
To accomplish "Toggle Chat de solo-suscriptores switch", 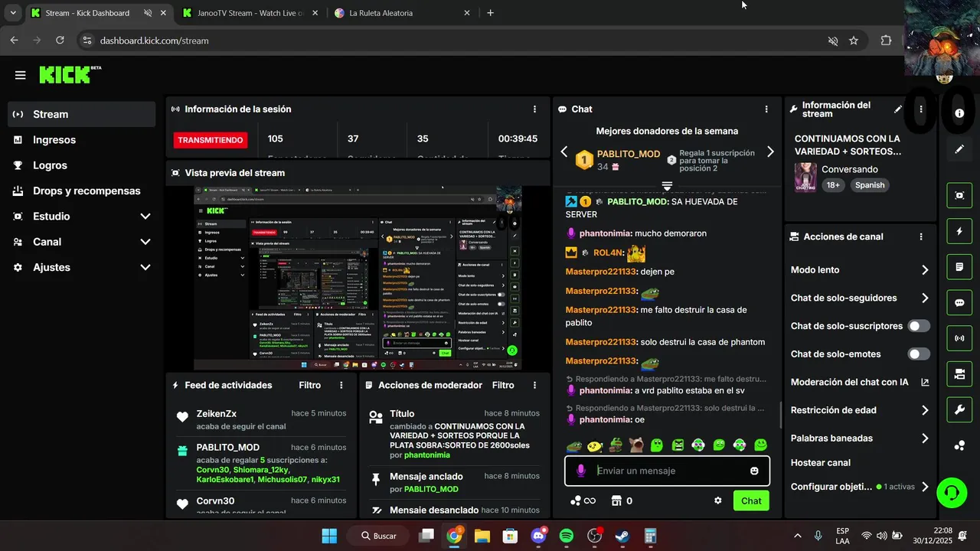I will coord(919,326).
